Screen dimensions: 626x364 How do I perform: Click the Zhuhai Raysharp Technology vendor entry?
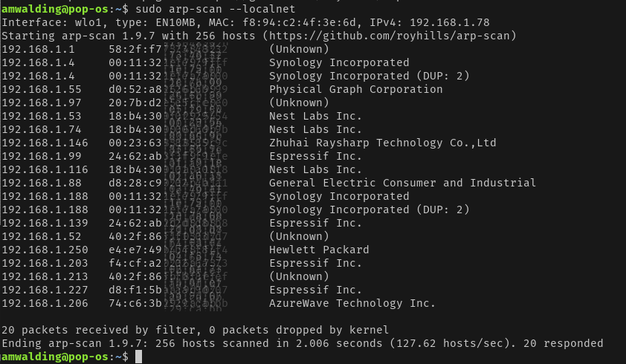(382, 143)
